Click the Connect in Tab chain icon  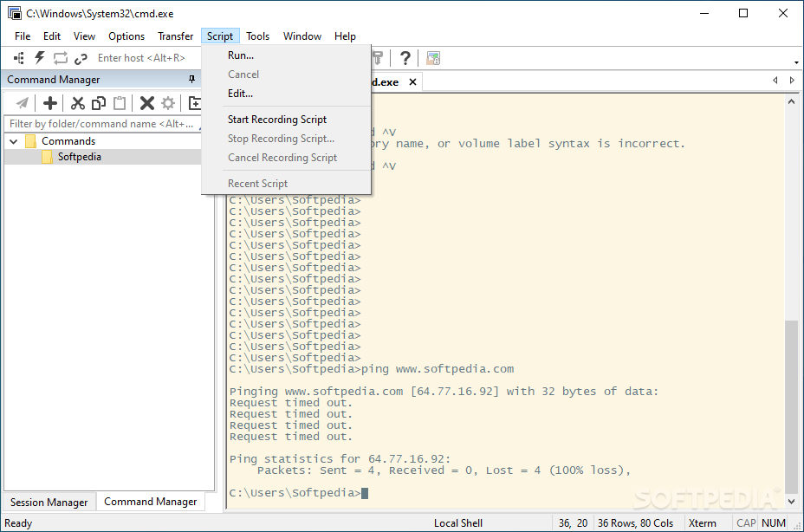click(x=81, y=58)
